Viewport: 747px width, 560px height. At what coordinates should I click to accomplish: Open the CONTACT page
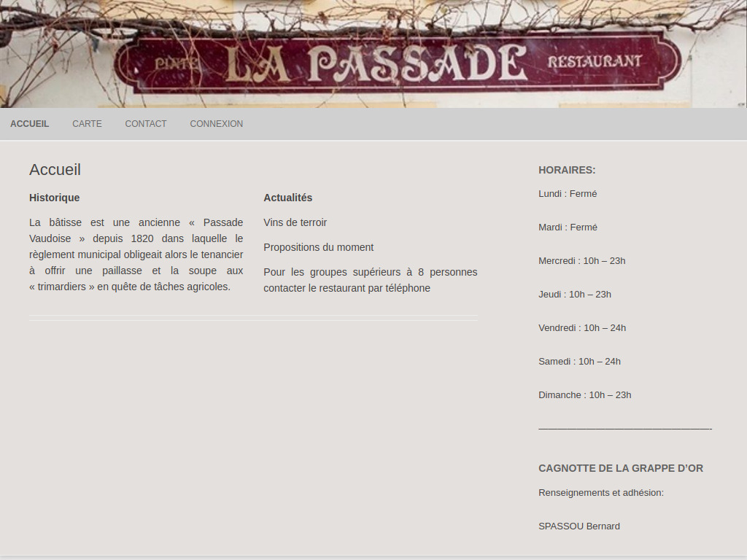146,124
